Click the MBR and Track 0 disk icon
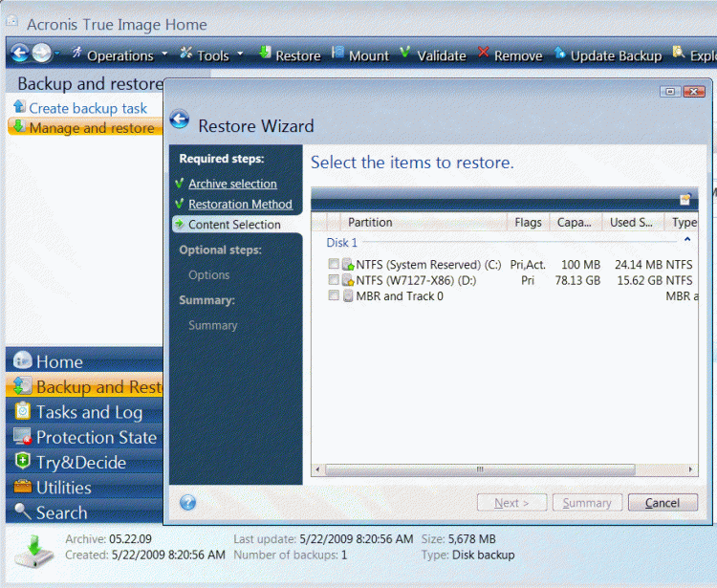 tap(348, 295)
